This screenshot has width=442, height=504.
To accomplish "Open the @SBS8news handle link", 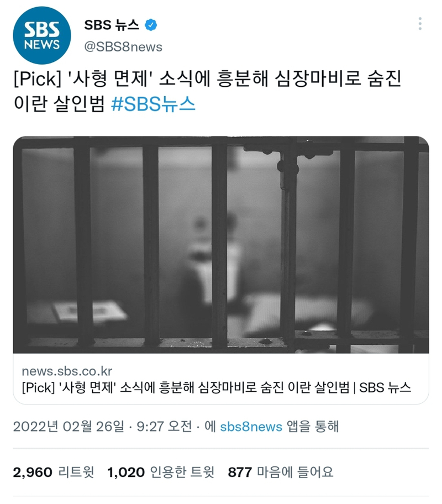I will click(123, 47).
